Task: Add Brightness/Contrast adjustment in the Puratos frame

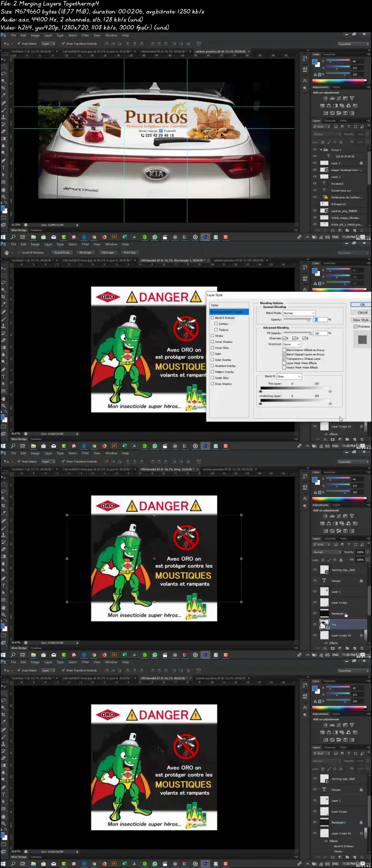Action: (x=325, y=98)
